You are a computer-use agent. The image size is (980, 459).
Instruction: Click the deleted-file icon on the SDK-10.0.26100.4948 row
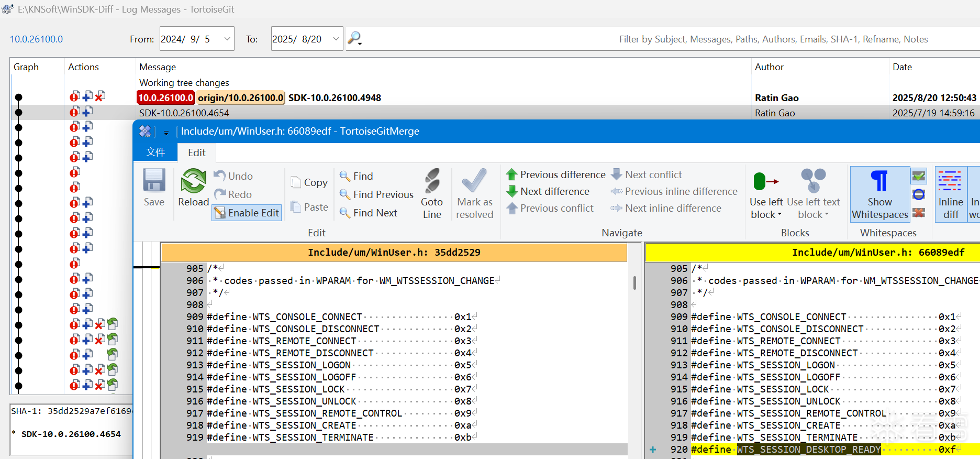99,96
